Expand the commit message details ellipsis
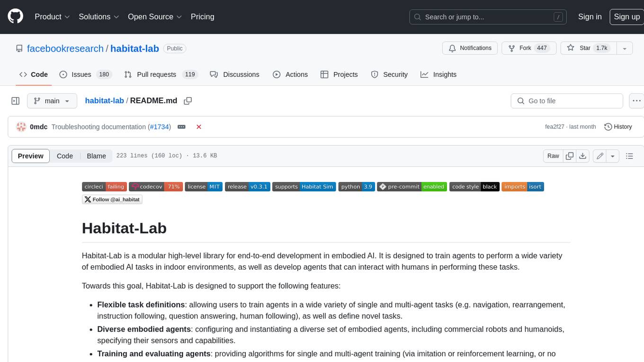Image resolution: width=644 pixels, height=362 pixels. (181, 127)
